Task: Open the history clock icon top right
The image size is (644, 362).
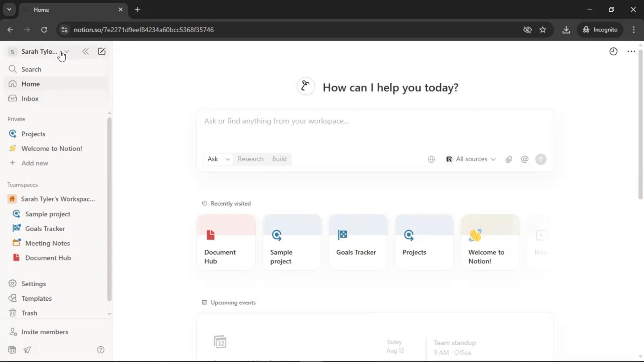Action: pos(613,51)
